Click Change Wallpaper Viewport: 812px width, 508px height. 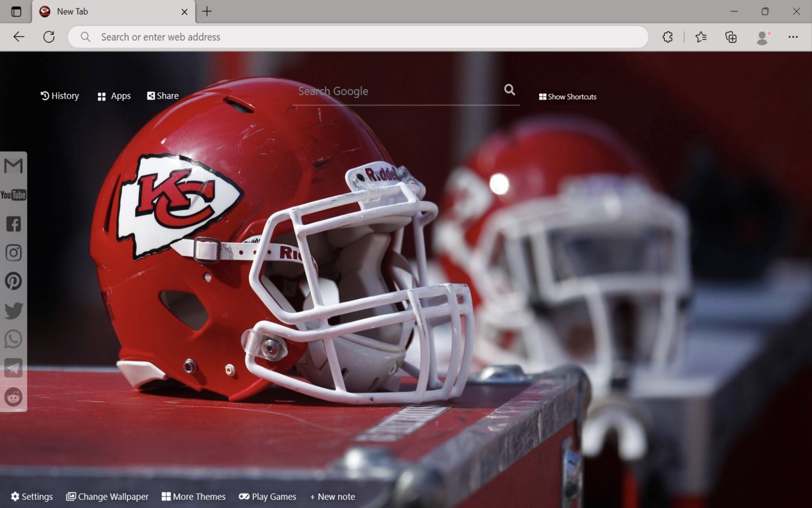(107, 497)
